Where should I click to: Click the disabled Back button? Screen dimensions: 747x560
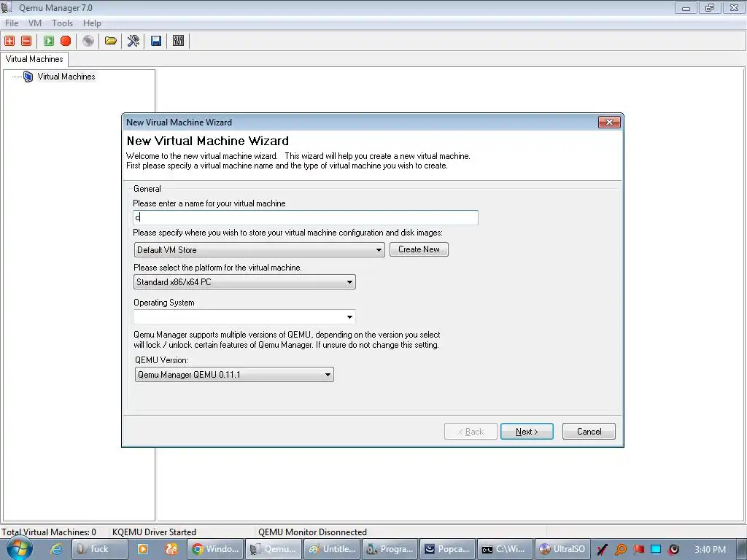pos(471,432)
